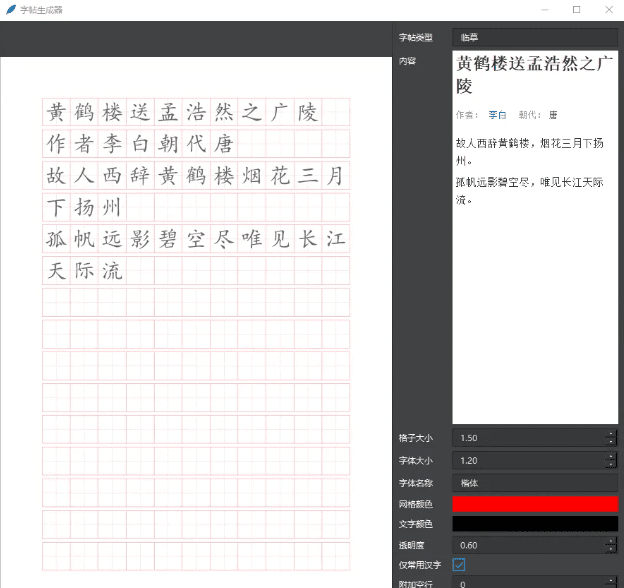The height and width of the screenshot is (588, 624).
Task: Click the 李白 author link
Action: point(497,115)
